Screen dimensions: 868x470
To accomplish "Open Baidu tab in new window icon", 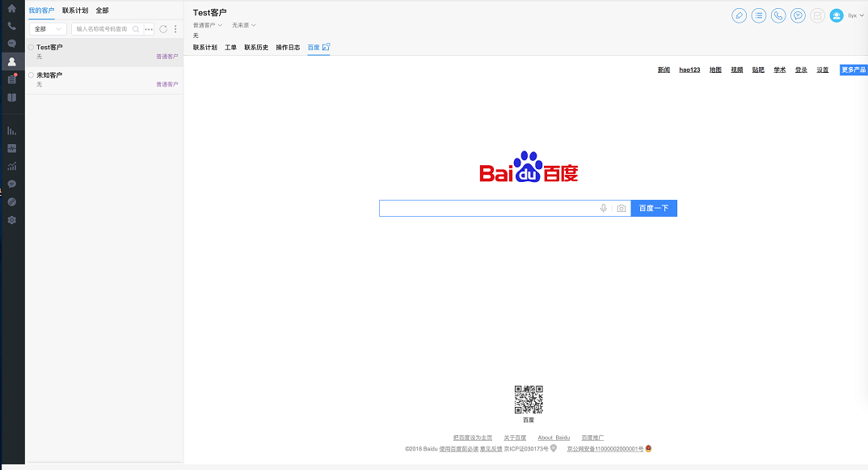I will coord(326,47).
